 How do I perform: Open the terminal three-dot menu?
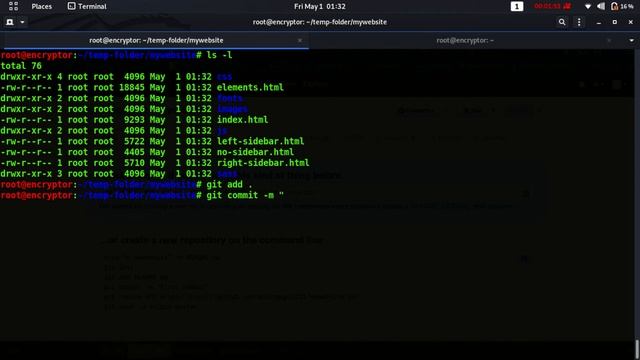(x=579, y=22)
